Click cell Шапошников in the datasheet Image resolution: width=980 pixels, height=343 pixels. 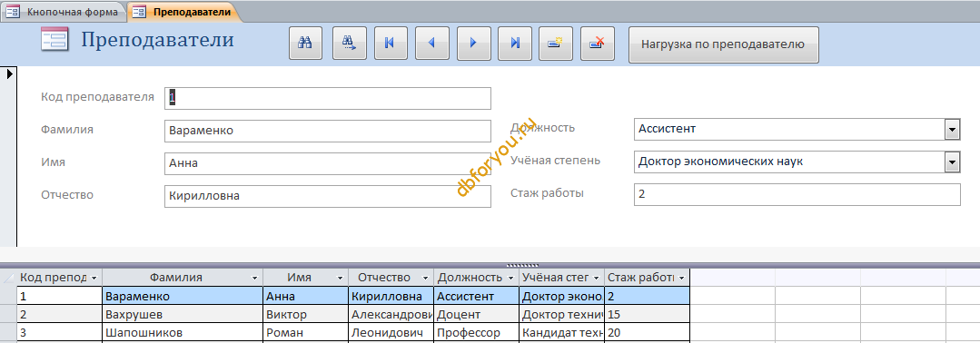[183, 332]
